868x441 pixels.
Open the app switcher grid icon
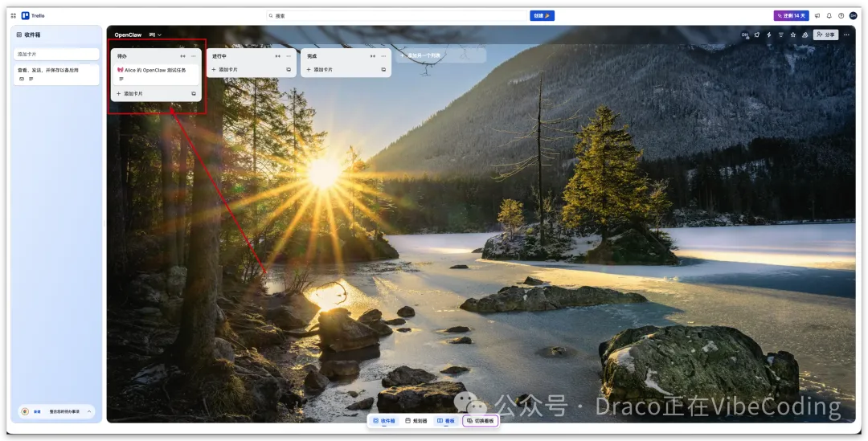coord(14,15)
